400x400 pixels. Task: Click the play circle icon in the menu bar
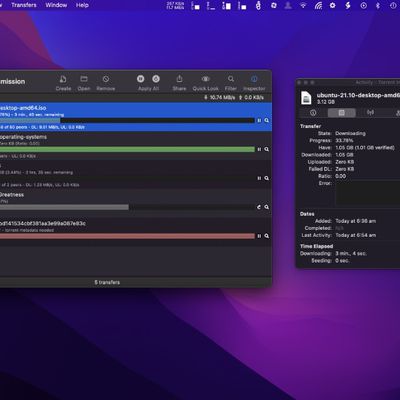(363, 5)
